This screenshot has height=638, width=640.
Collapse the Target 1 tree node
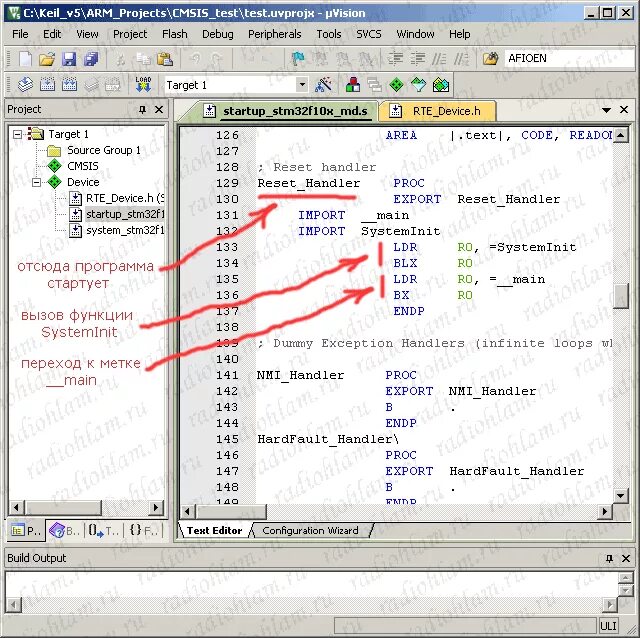17,134
